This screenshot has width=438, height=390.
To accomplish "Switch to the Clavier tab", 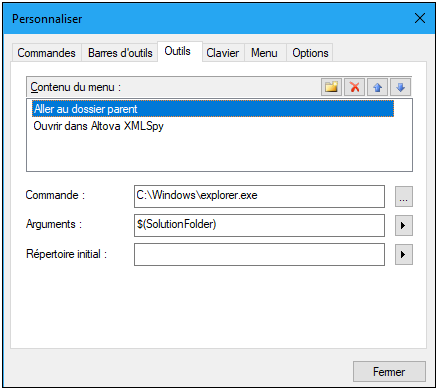I will click(x=223, y=53).
